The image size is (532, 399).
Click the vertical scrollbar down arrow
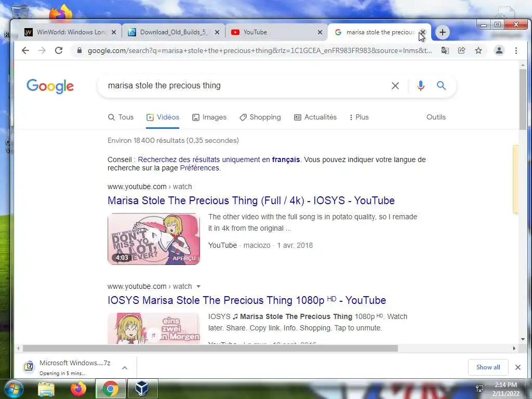click(x=523, y=339)
